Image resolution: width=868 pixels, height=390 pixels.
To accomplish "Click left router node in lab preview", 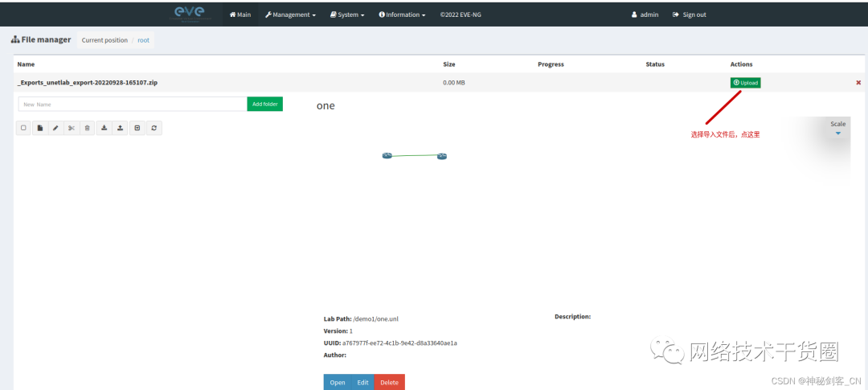I will click(x=387, y=156).
